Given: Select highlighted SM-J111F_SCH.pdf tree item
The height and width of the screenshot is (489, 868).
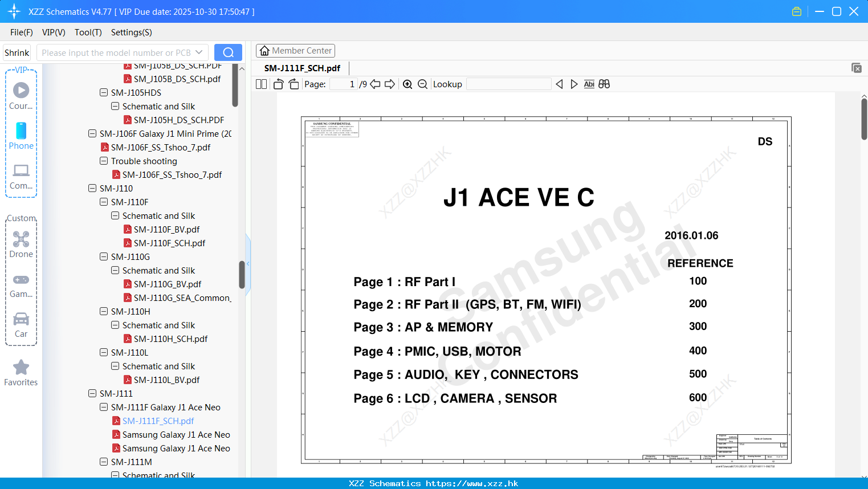Looking at the screenshot, I should pos(158,421).
